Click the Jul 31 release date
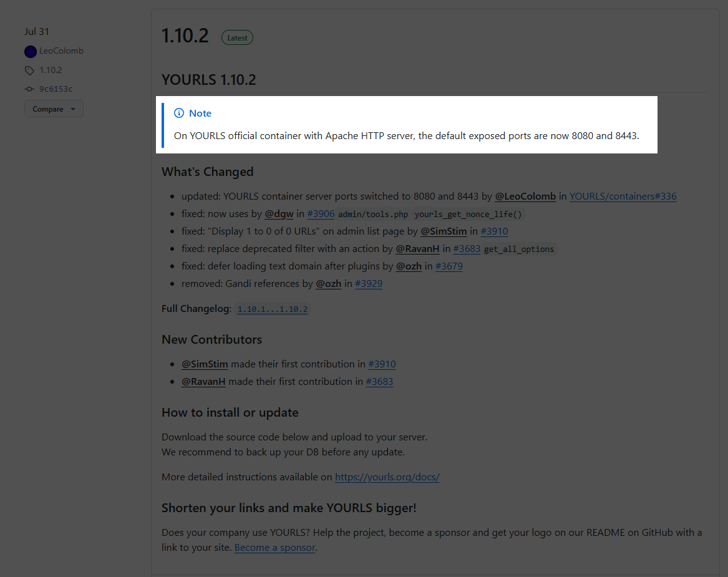Screen dimensions: 728x577 click(x=37, y=32)
